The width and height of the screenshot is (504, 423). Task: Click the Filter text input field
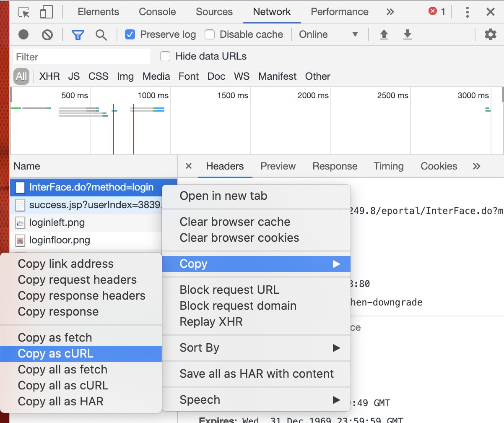point(82,57)
